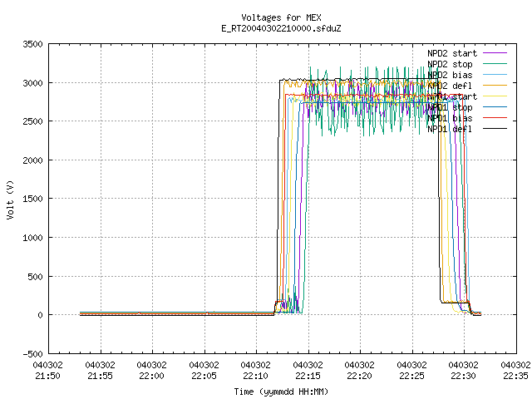Screen dimensions: 532x399
Task: Click the x-axis label 'Time (yymmdd HH:MM)'
Action: (281, 392)
